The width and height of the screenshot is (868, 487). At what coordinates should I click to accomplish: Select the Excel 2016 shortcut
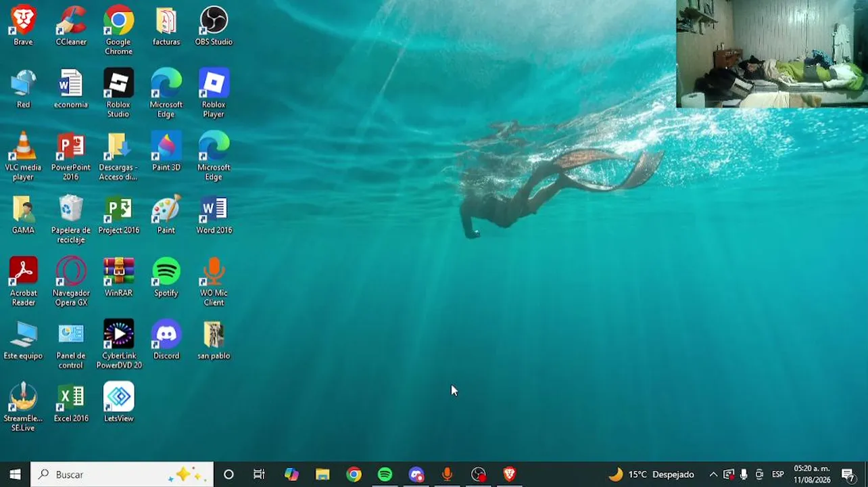pyautogui.click(x=71, y=403)
